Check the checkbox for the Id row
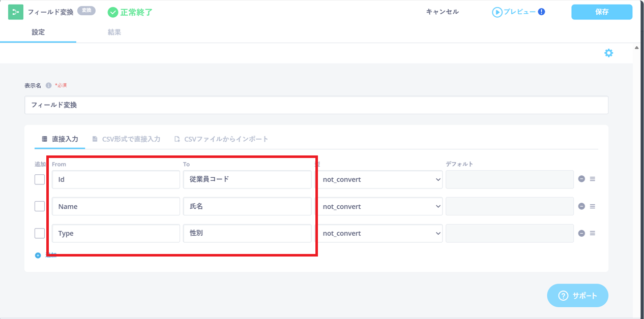This screenshot has width=644, height=319. point(40,179)
